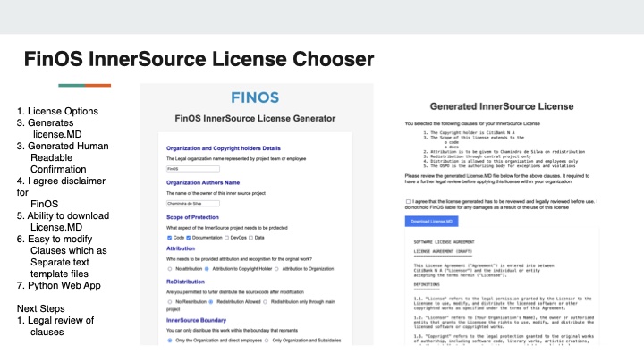Viewport: 644px width, 362px height.
Task: Toggle the Documentation scope checkbox
Action: (x=189, y=238)
